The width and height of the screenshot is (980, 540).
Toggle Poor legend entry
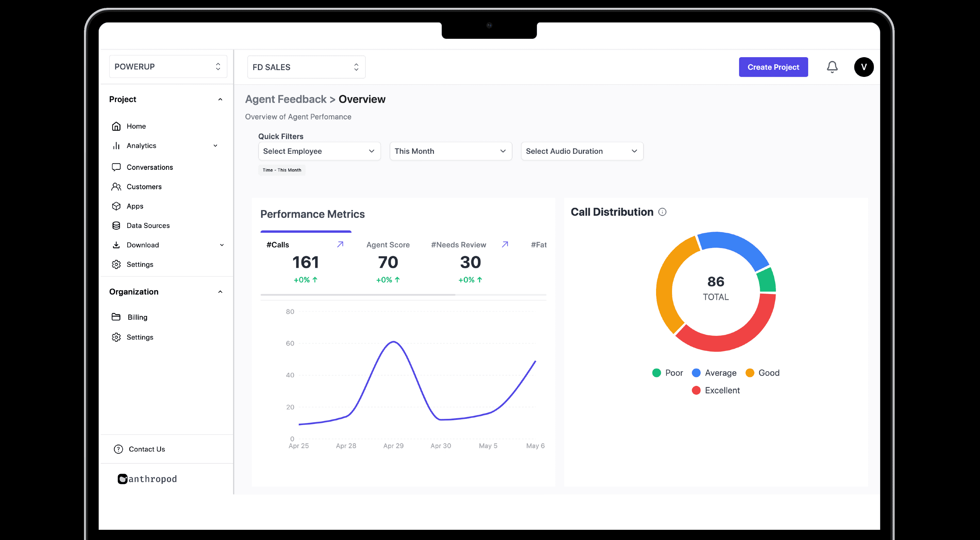[668, 373]
